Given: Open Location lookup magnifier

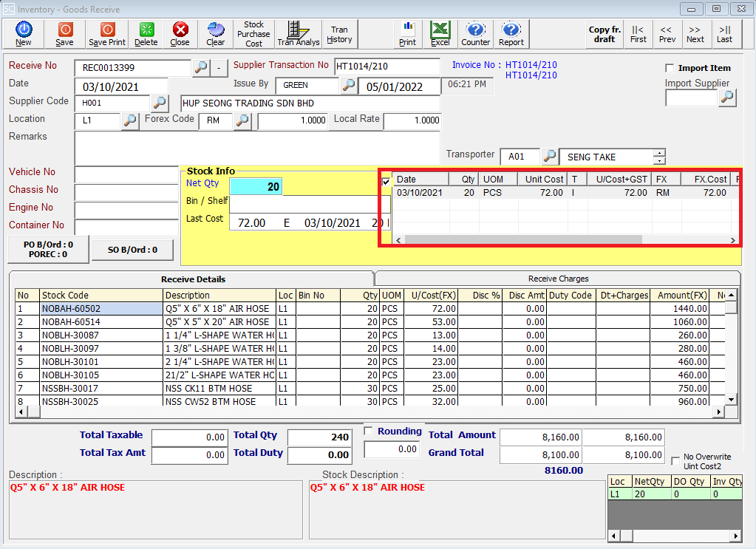Looking at the screenshot, I should pos(129,120).
